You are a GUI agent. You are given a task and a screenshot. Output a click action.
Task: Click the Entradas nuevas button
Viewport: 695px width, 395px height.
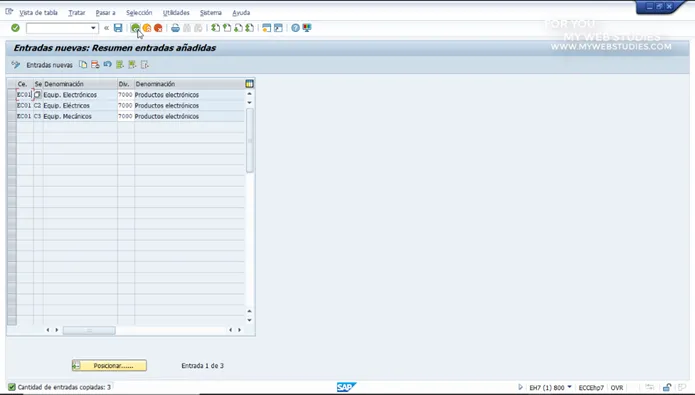pos(50,65)
